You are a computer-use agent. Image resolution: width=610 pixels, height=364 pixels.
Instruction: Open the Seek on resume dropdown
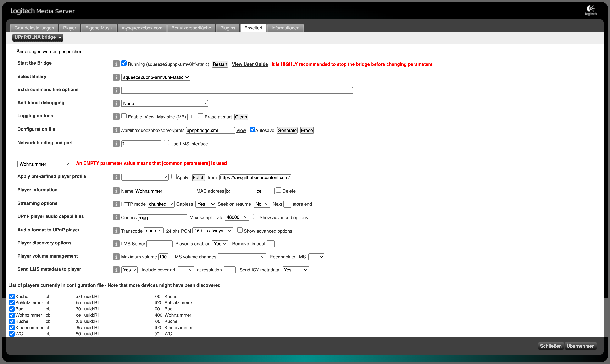[x=262, y=204]
